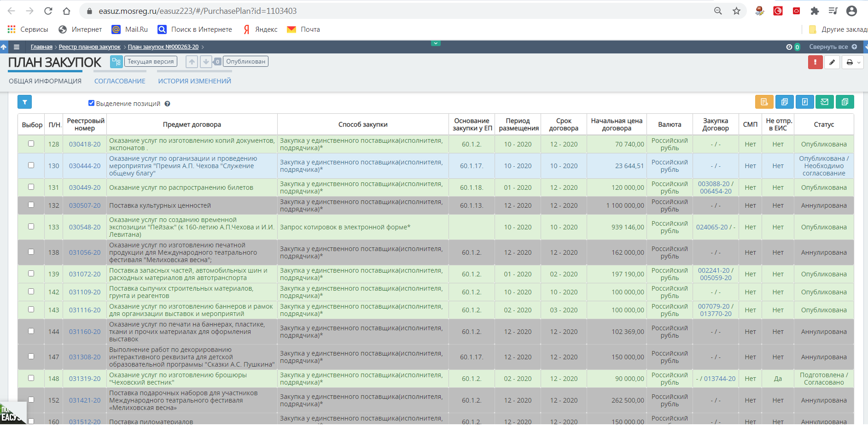868x427 pixels.
Task: Click the help question mark icon
Action: click(x=168, y=104)
